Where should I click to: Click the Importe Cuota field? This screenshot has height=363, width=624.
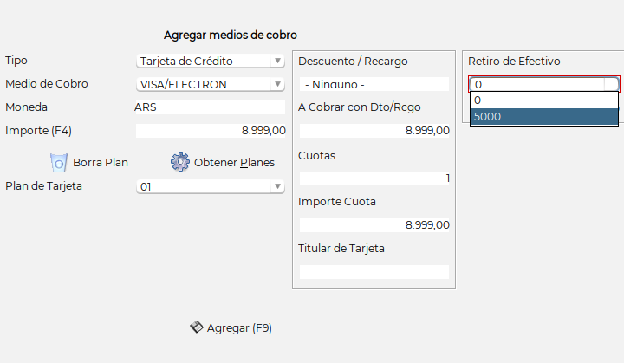(374, 225)
